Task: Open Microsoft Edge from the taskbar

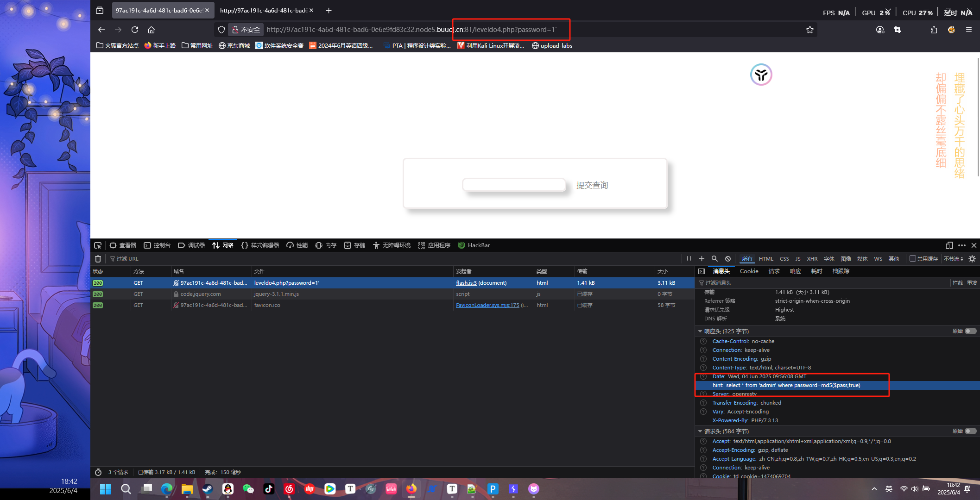Action: coord(166,489)
